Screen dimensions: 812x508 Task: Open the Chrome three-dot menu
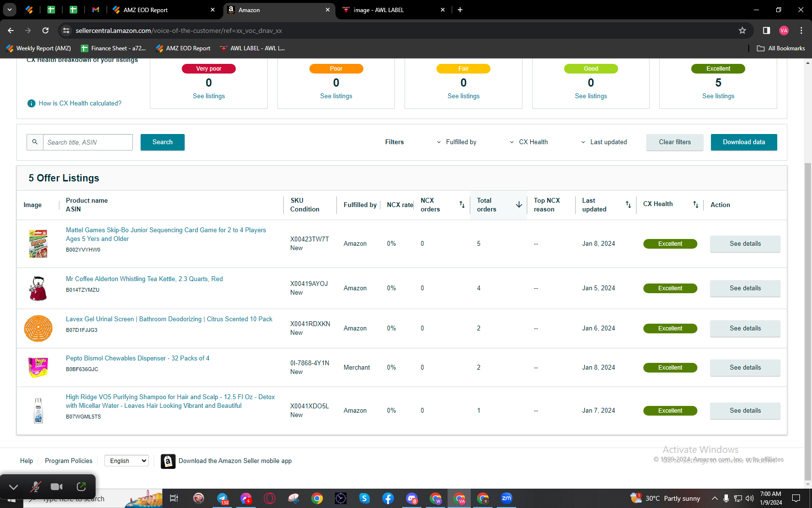tap(801, 30)
